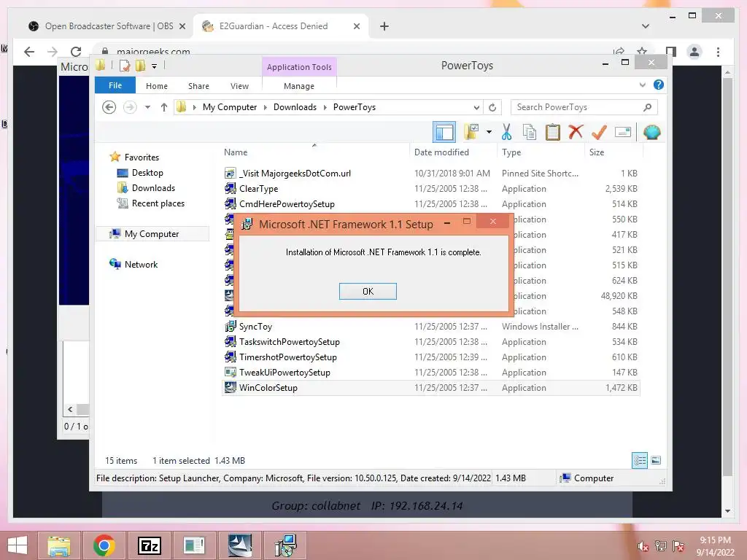
Task: Open the Share ribbon tab
Action: tap(198, 86)
